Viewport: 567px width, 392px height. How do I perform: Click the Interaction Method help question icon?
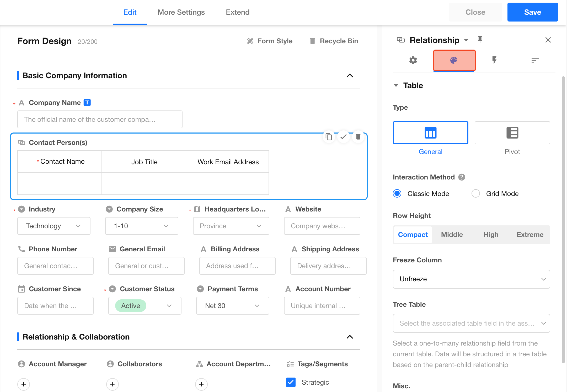click(x=462, y=177)
